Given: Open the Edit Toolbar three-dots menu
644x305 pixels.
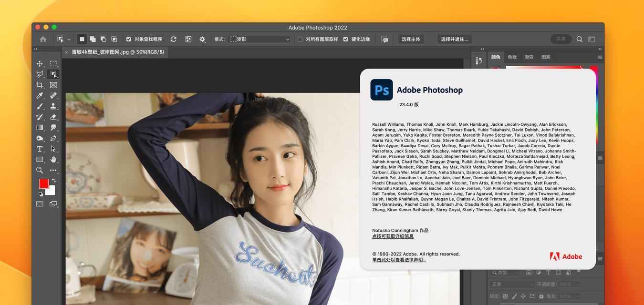Looking at the screenshot, I should click(x=53, y=170).
